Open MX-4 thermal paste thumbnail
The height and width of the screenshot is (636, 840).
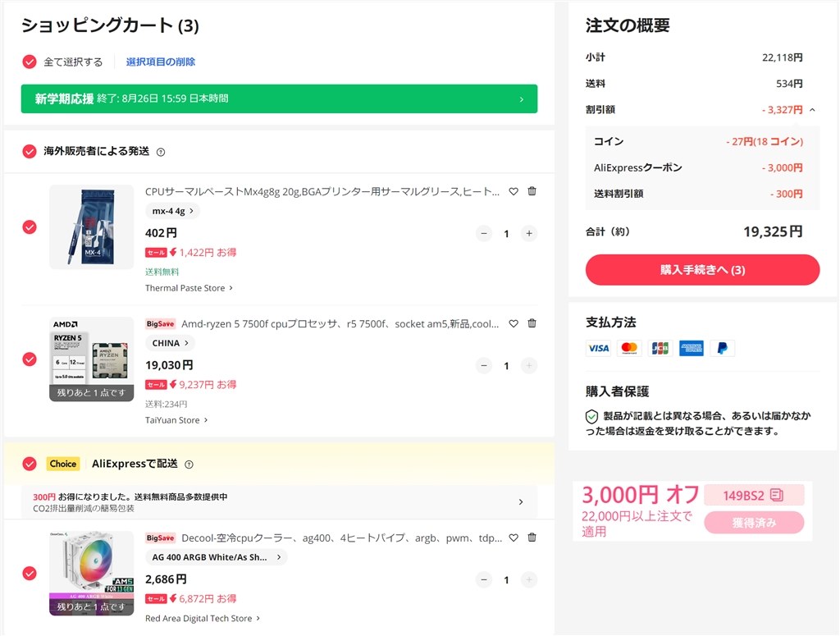point(92,227)
